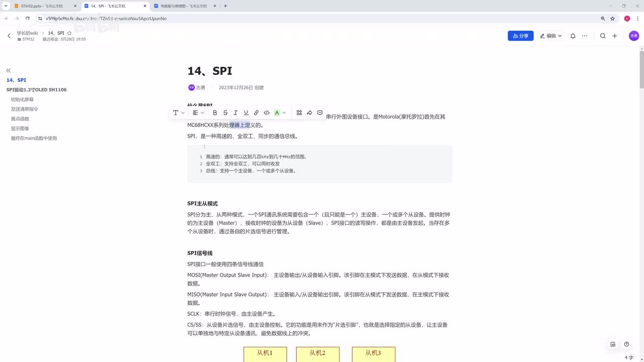Jump to 最终在main函数中使用 outline item
644x362 pixels.
(34, 138)
